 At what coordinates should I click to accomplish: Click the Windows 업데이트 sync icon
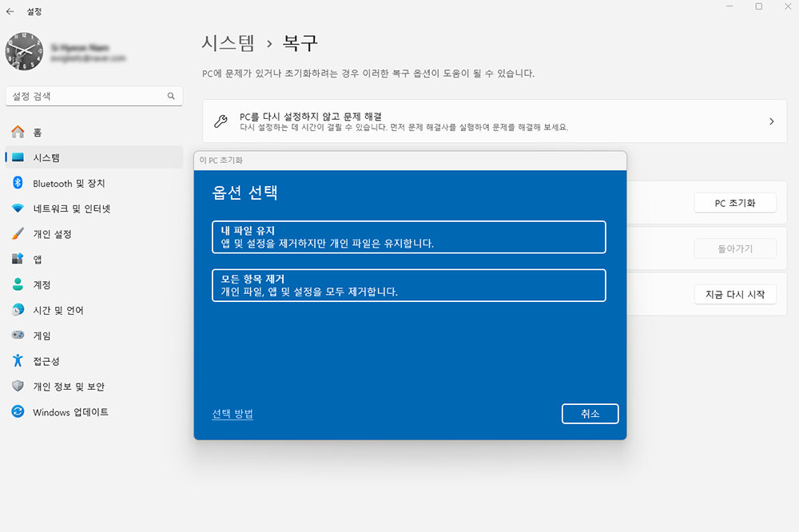18,411
